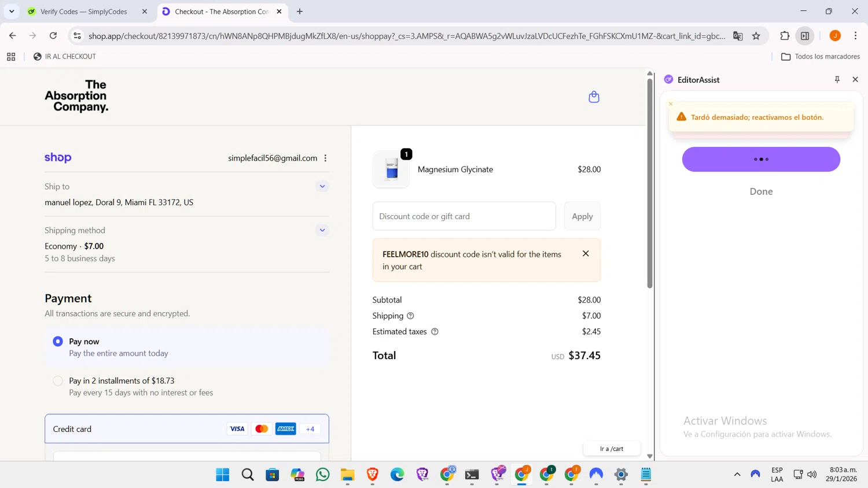
Task: Open IR AL CHECKOUT bookmark
Action: coord(65,57)
